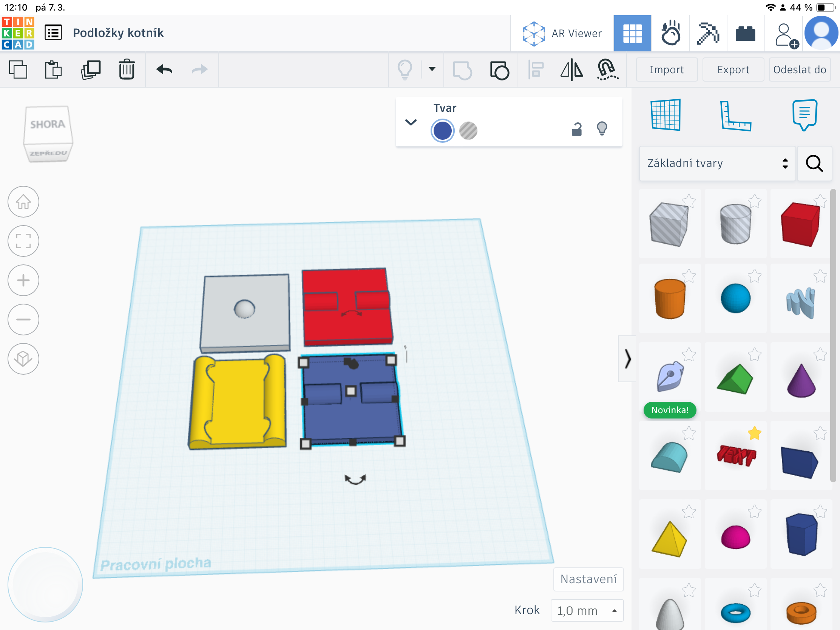The width and height of the screenshot is (840, 630).
Task: Click the Duplicate and repeat icon
Action: click(x=90, y=69)
